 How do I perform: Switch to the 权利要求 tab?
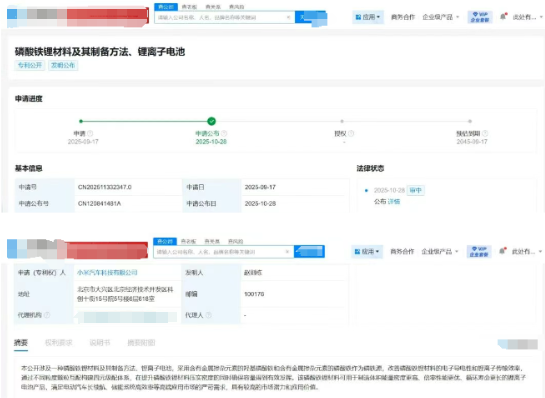(x=58, y=343)
